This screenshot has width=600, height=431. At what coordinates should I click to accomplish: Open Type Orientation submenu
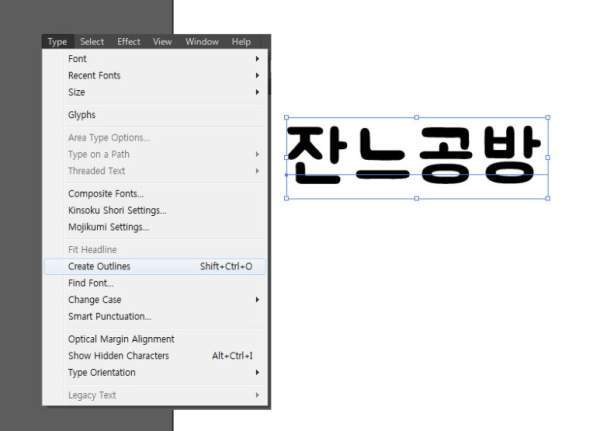[x=155, y=372]
